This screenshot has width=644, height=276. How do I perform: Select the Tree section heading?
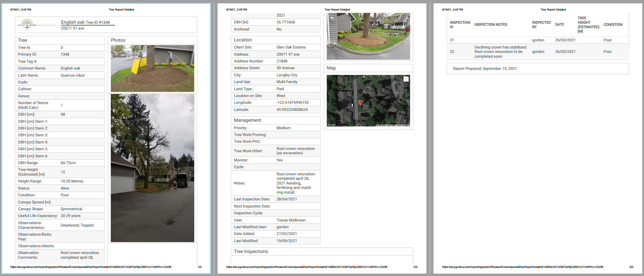[x=22, y=40]
